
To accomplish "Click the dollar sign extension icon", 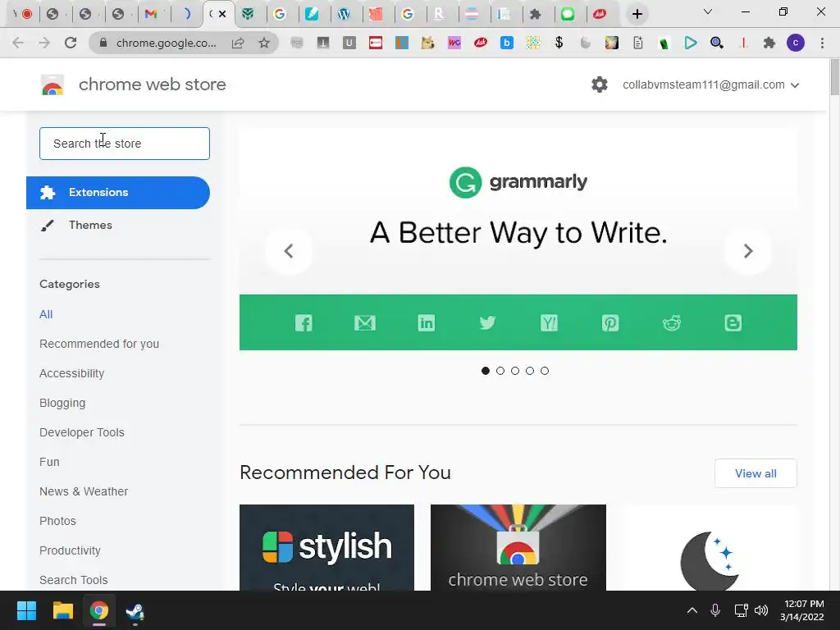I will pyautogui.click(x=559, y=43).
